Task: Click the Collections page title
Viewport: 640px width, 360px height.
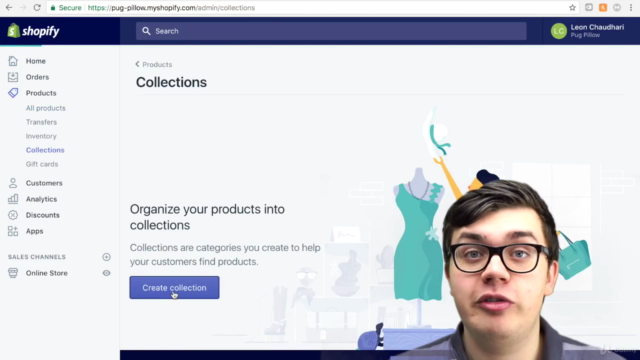Action: point(171,82)
